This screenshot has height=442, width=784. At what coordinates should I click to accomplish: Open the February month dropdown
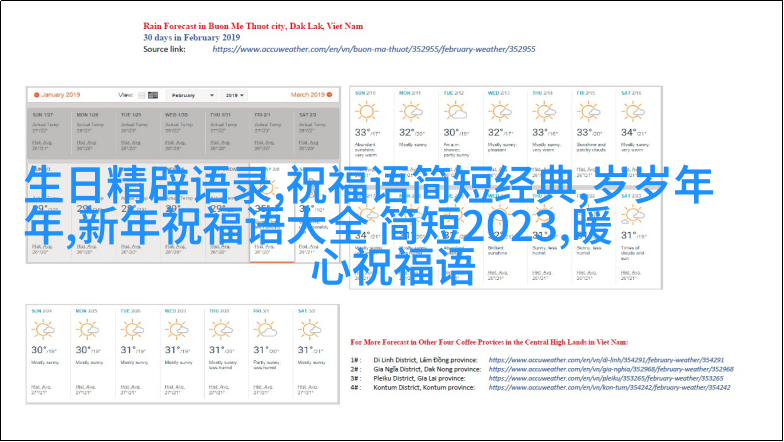(193, 95)
